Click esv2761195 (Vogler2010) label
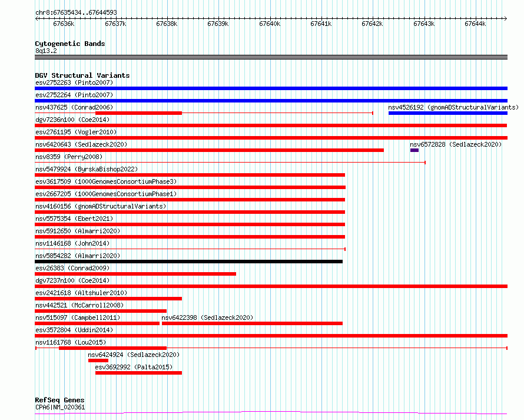This screenshot has height=420, width=524. pyautogui.click(x=76, y=132)
